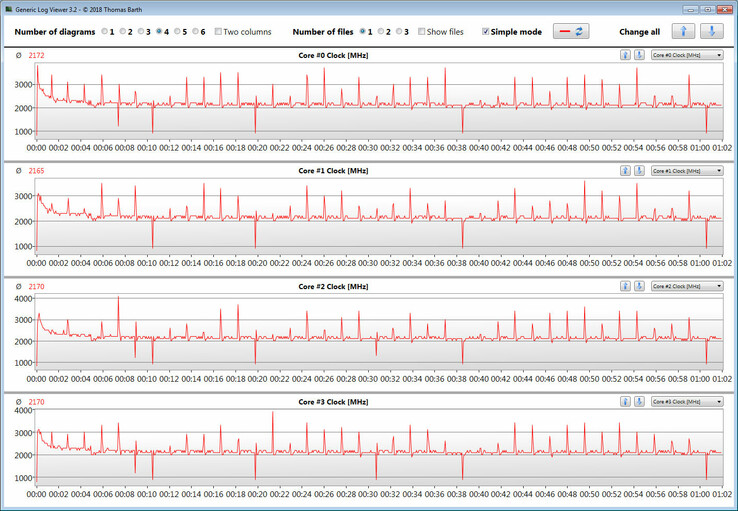738x511 pixels.
Task: Expand the Core #2 Clock [MHz] dropdown
Action: pyautogui.click(x=686, y=286)
